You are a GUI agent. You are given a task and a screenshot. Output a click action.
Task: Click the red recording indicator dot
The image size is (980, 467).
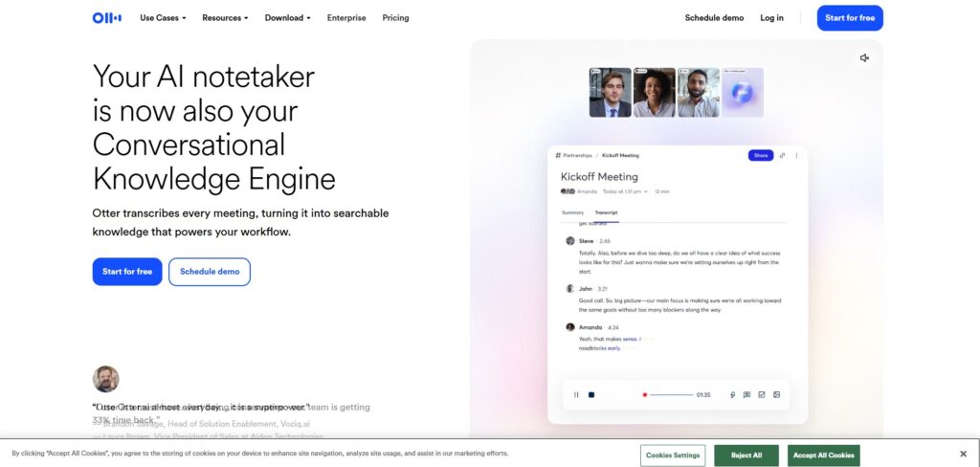[x=644, y=395]
